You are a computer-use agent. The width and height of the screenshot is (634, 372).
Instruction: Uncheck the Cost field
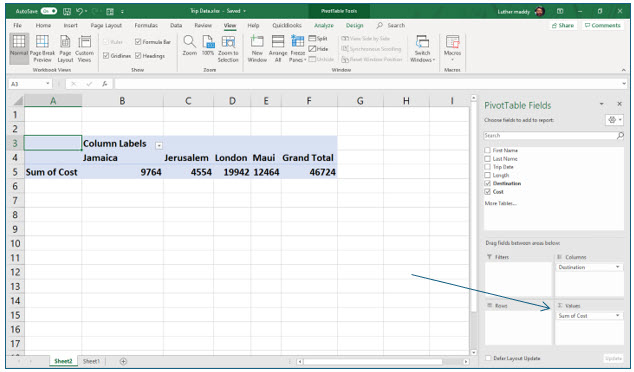[x=487, y=192]
